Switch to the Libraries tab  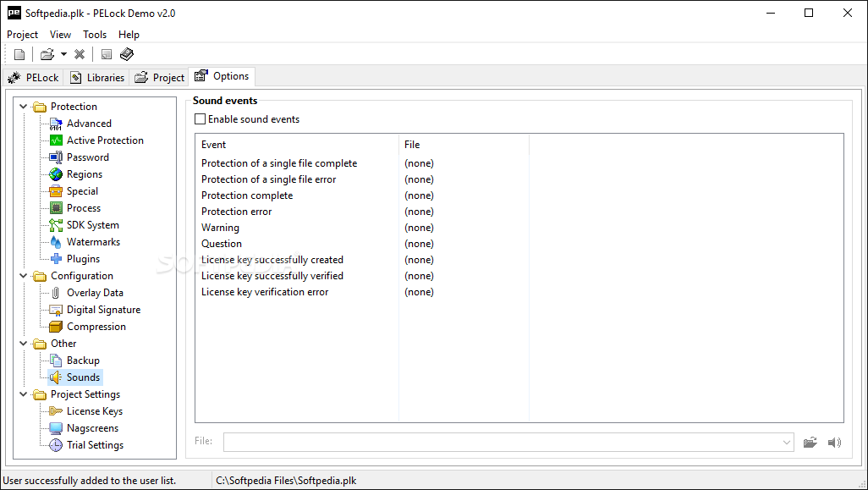tap(97, 78)
